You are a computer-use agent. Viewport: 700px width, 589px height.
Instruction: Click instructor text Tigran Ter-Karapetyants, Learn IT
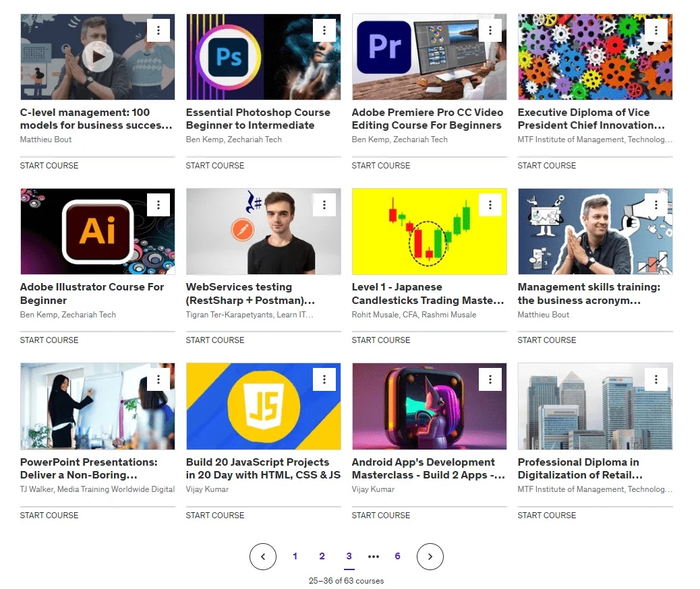pyautogui.click(x=250, y=315)
